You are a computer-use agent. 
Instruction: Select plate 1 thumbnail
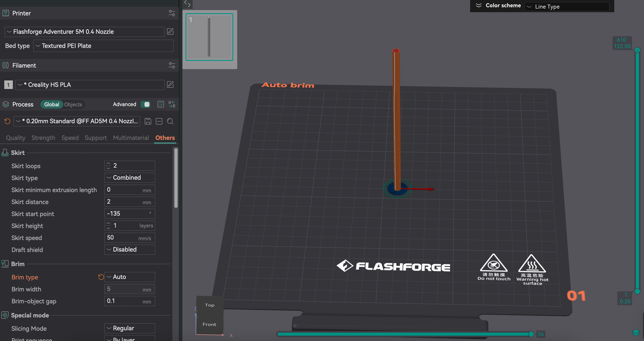coord(209,37)
